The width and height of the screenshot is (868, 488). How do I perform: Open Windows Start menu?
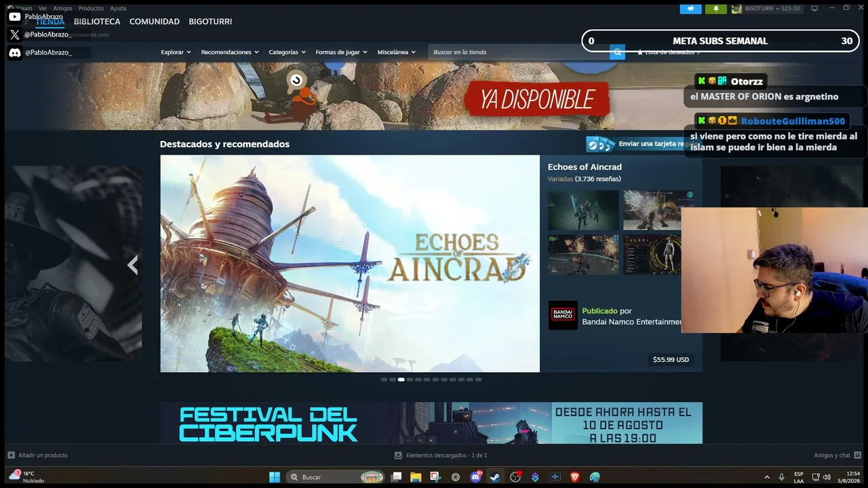275,477
